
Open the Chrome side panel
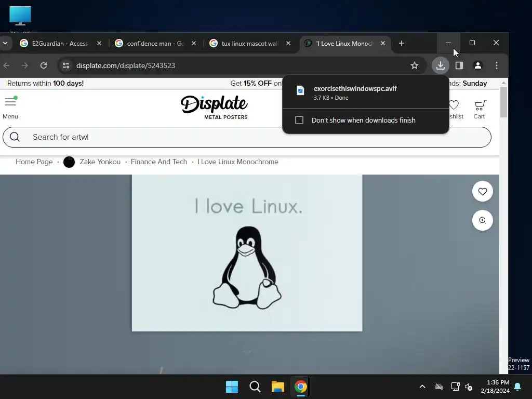click(x=459, y=65)
